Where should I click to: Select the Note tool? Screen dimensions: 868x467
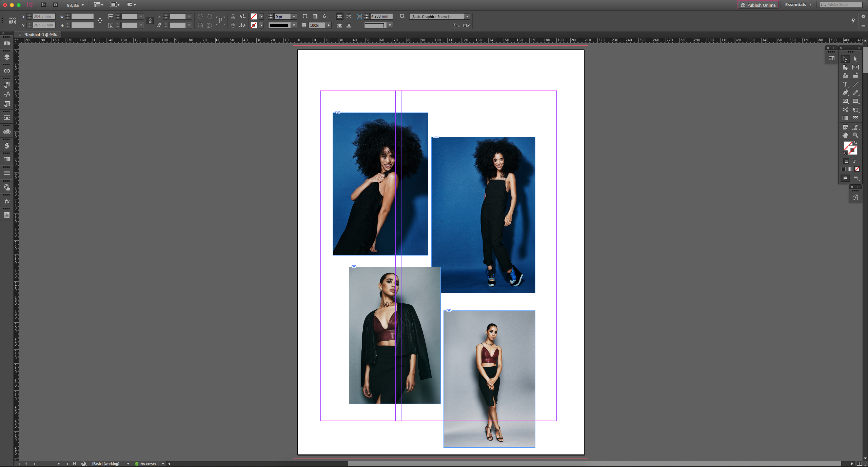[845, 127]
